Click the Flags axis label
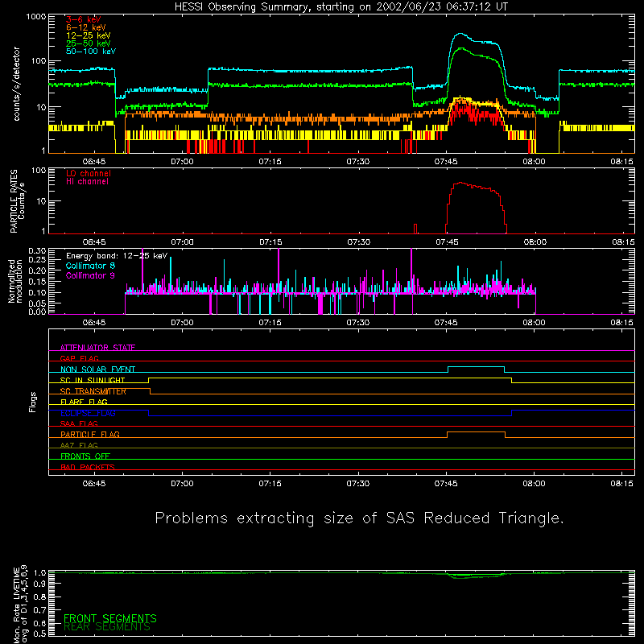644x644 pixels. tap(33, 402)
